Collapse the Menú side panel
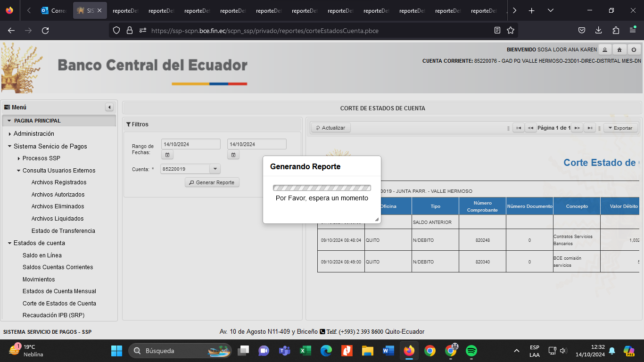 pyautogui.click(x=109, y=107)
